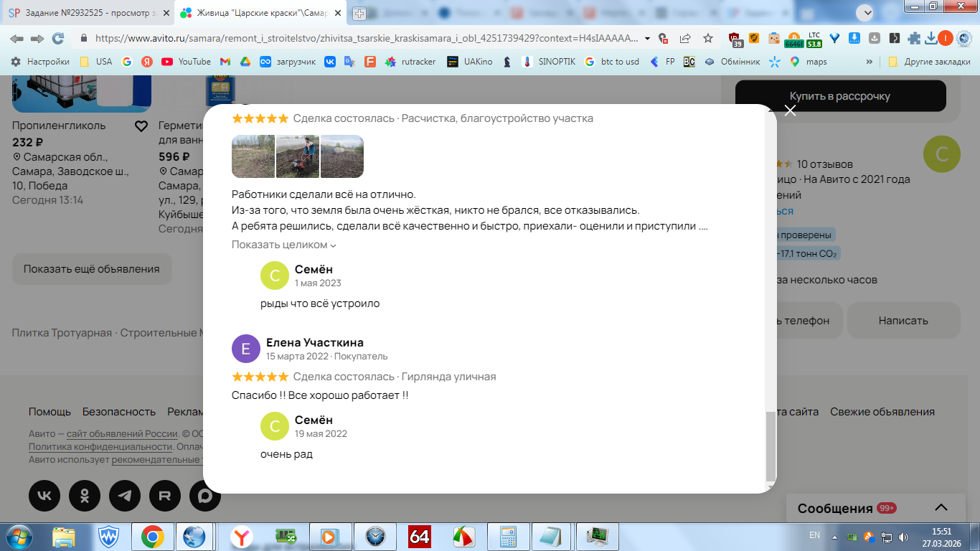Add Пропиленгликоль listing to favorites heart
Image resolution: width=980 pixels, height=551 pixels.
click(x=141, y=126)
